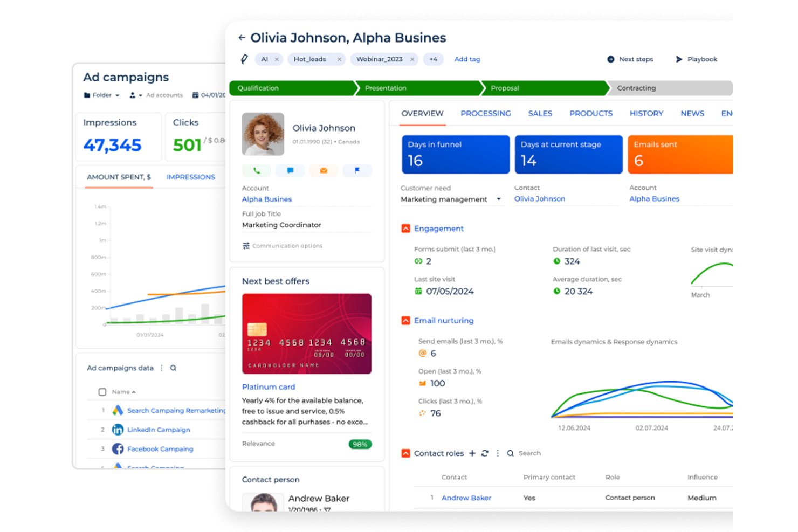The image size is (798, 532).
Task: Switch to the History tab
Action: (x=646, y=114)
